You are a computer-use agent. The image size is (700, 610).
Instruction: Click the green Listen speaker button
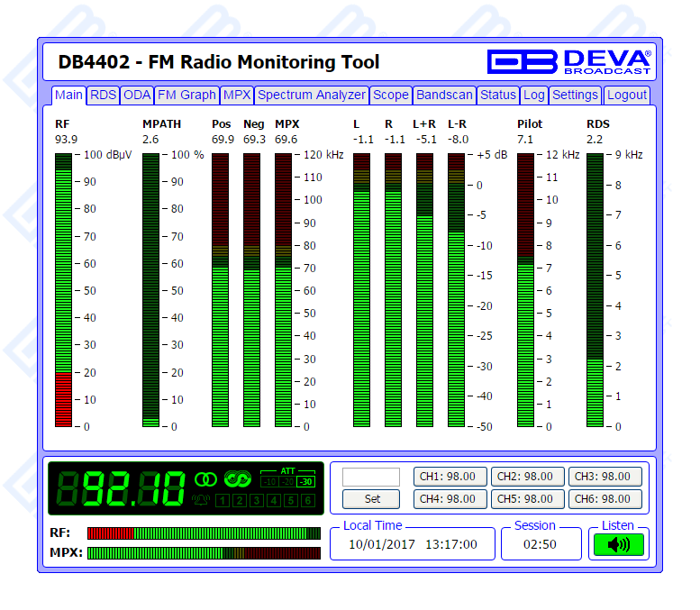[x=619, y=544]
